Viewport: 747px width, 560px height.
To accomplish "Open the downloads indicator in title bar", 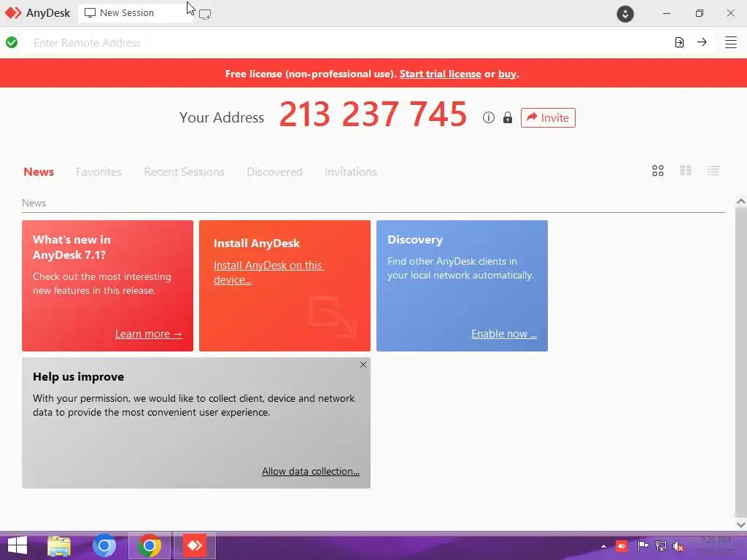I will [625, 13].
